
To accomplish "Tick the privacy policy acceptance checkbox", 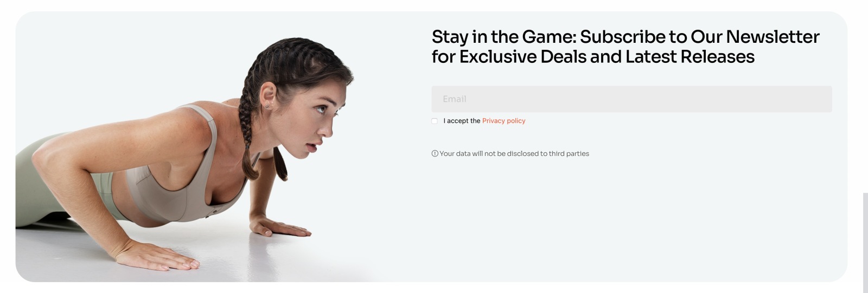I will [x=435, y=121].
